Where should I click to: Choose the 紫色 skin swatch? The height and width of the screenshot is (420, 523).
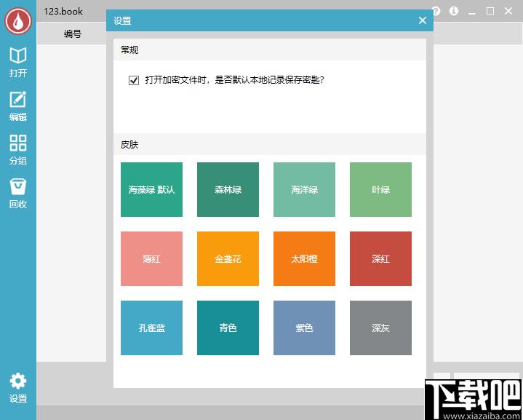click(x=304, y=328)
